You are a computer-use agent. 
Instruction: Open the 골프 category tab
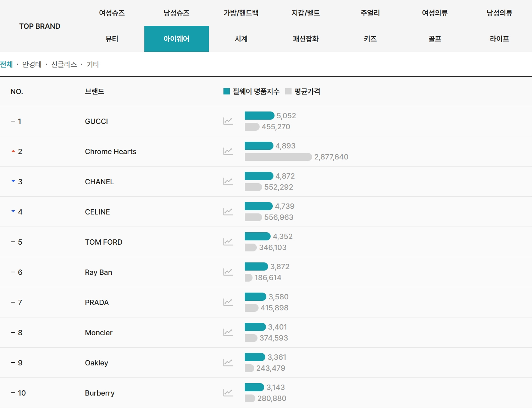(x=435, y=39)
